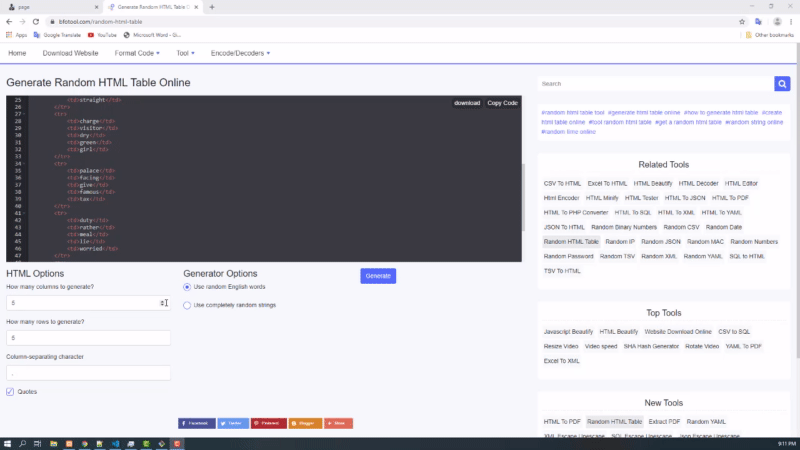Click the blue search magnifier button
Screen dimensions: 800x450
782,84
